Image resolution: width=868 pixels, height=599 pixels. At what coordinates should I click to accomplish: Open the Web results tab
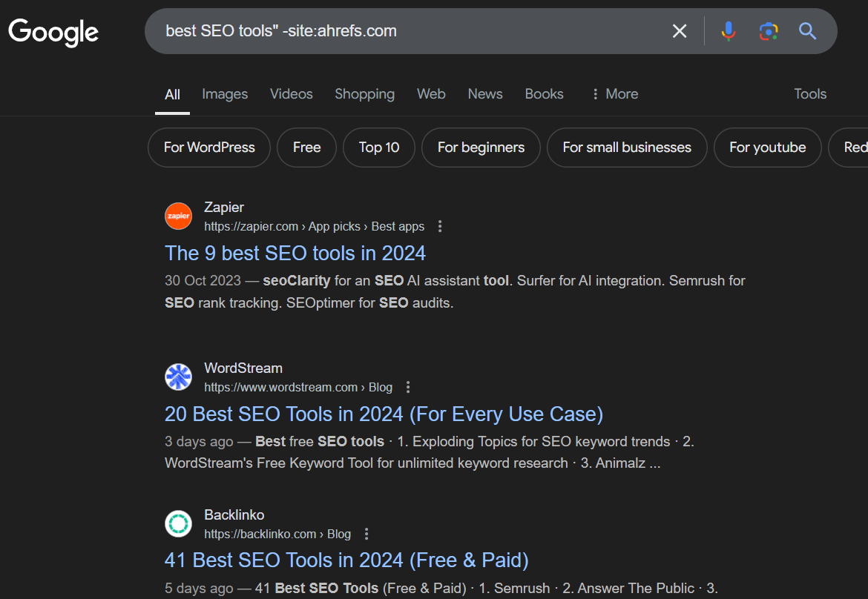coord(431,94)
